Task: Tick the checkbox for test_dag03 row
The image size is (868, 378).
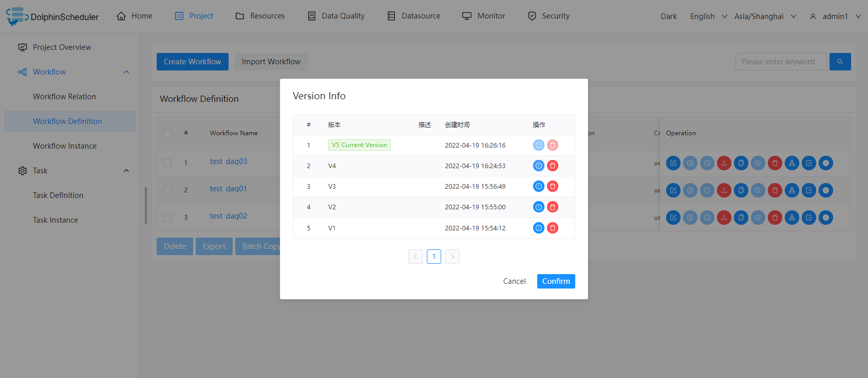Action: coord(167,163)
